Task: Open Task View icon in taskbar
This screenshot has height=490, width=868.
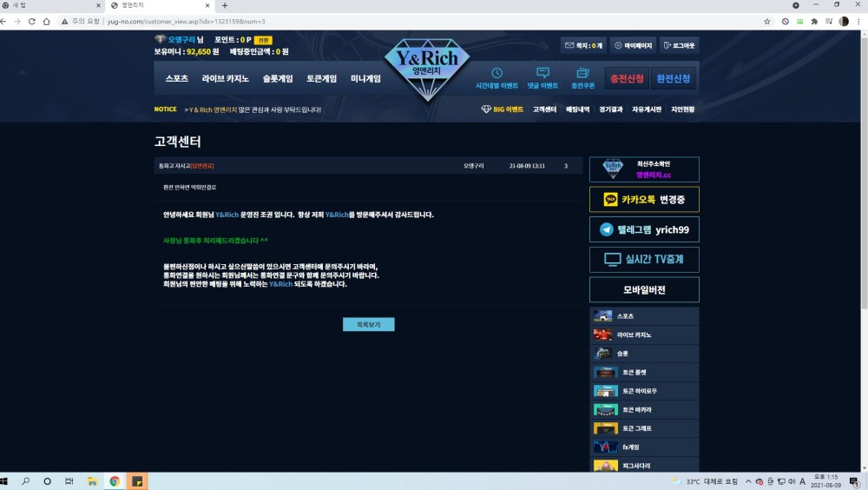Action: tap(69, 481)
